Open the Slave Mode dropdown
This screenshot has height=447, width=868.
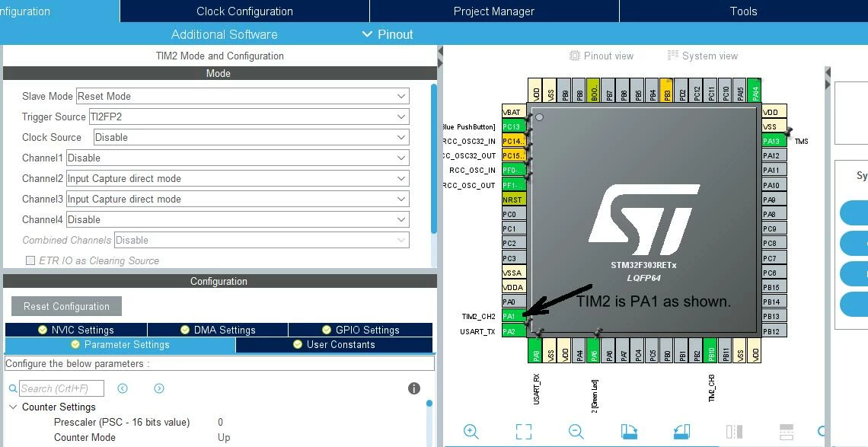pos(242,96)
